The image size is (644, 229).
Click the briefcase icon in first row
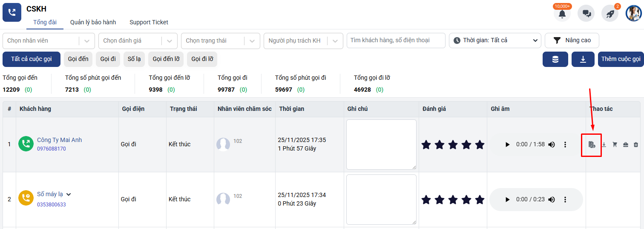[625, 145]
